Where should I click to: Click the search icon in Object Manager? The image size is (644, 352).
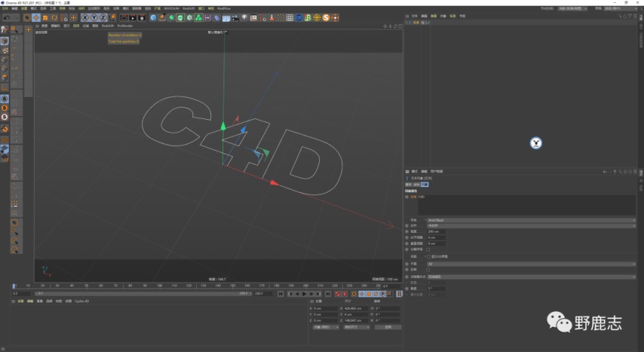(x=620, y=16)
